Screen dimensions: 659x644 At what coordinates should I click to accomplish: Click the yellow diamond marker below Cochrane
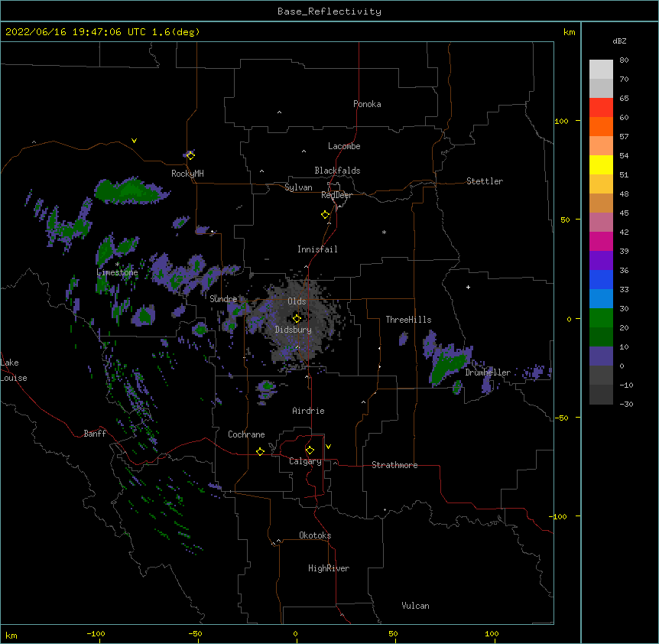click(260, 451)
